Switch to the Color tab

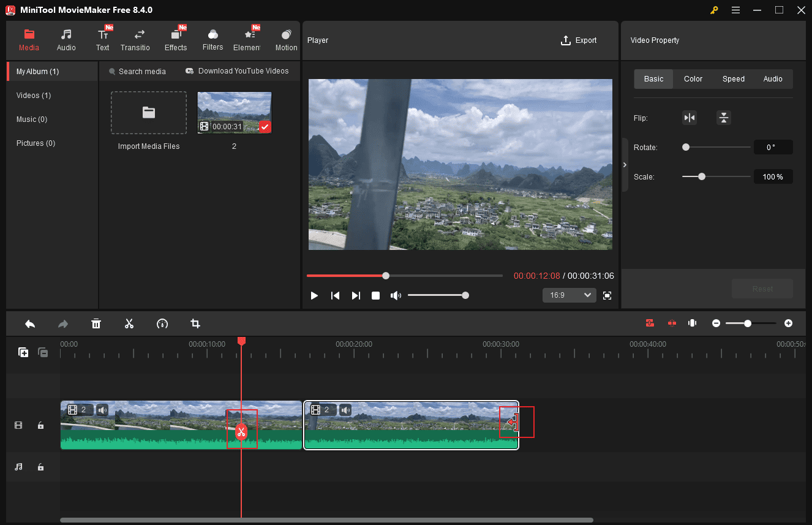693,78
